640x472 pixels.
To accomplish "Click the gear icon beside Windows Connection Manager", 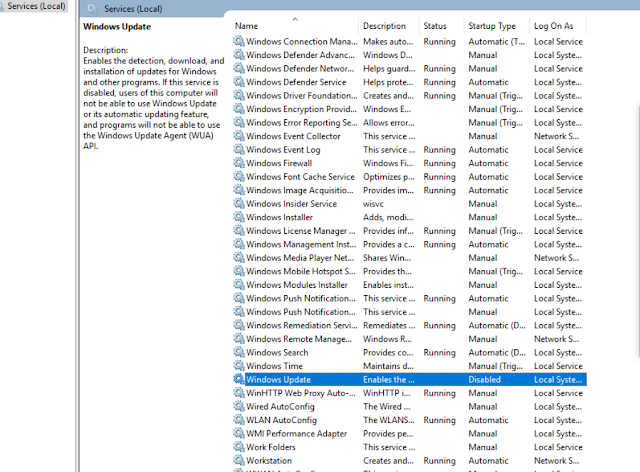I will click(x=239, y=41).
